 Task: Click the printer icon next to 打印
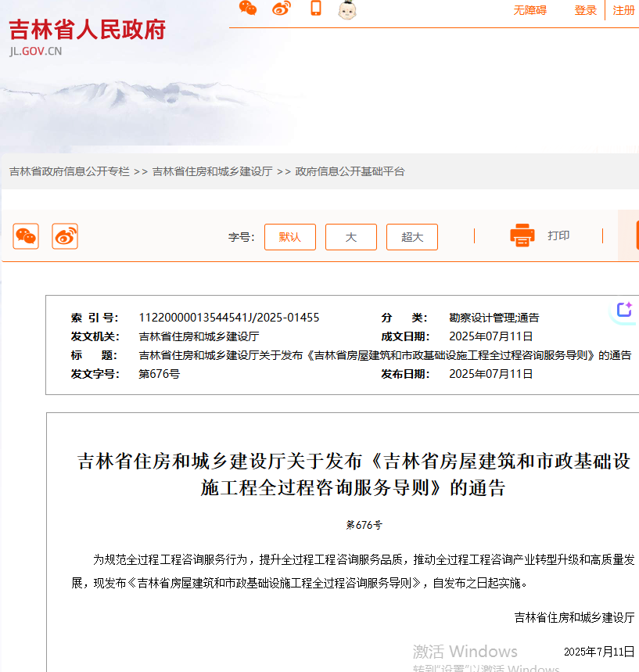522,236
